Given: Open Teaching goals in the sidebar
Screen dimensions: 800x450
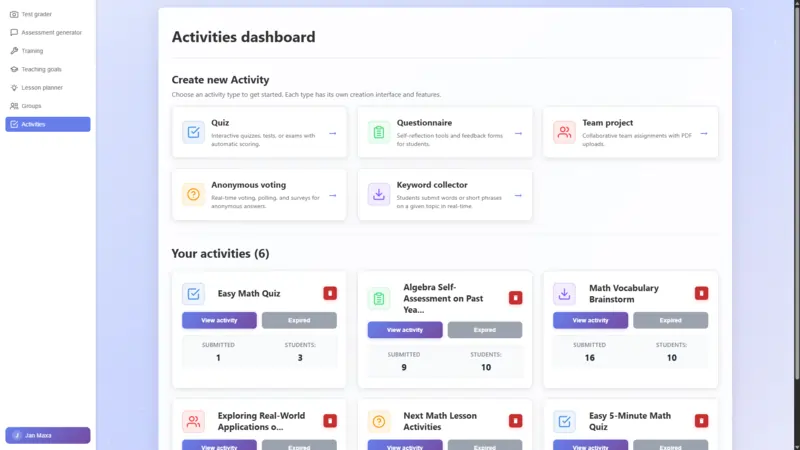Looking at the screenshot, I should (x=42, y=69).
